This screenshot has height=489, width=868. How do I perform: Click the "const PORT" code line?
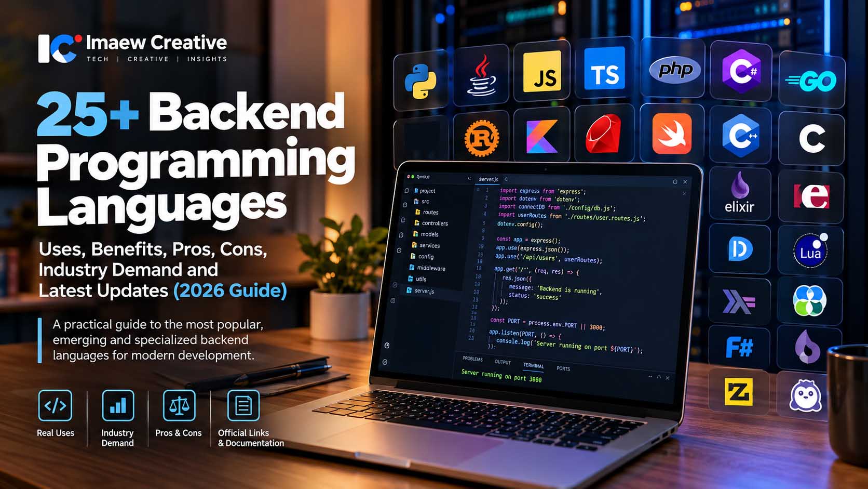click(x=547, y=324)
